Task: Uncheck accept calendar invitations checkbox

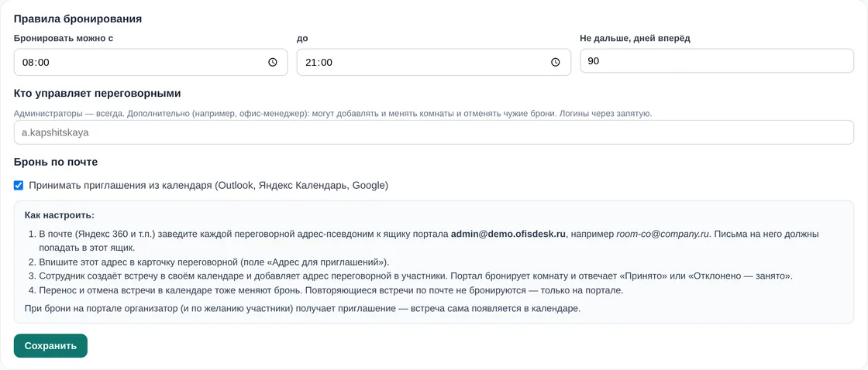Action: tap(19, 185)
